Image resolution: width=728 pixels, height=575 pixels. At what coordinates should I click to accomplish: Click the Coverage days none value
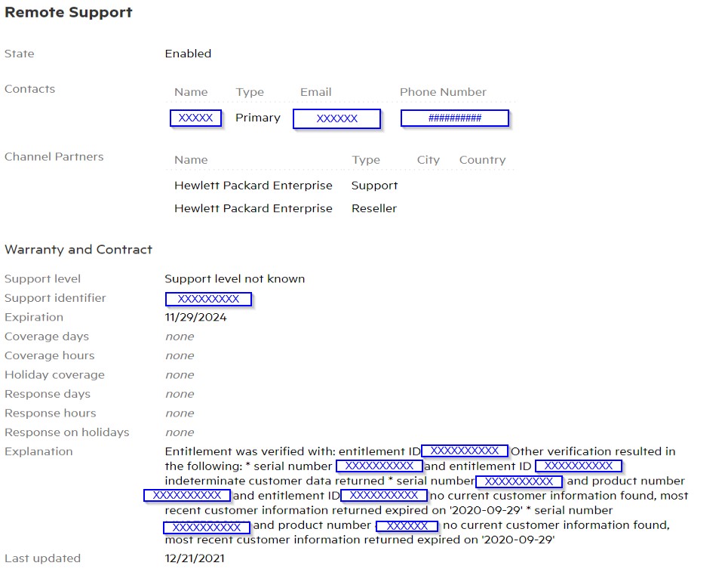[180, 337]
